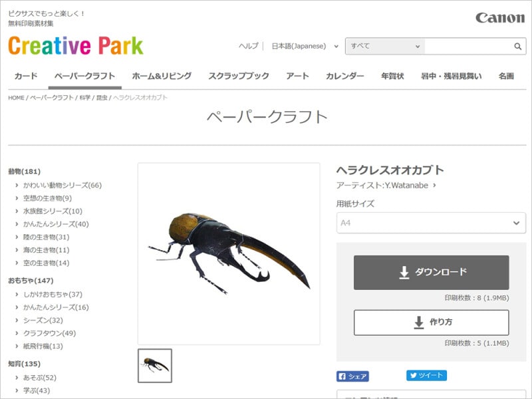Click the Twitter bird icon on ツイート
Viewport: 532px width, 399px height.
point(414,375)
